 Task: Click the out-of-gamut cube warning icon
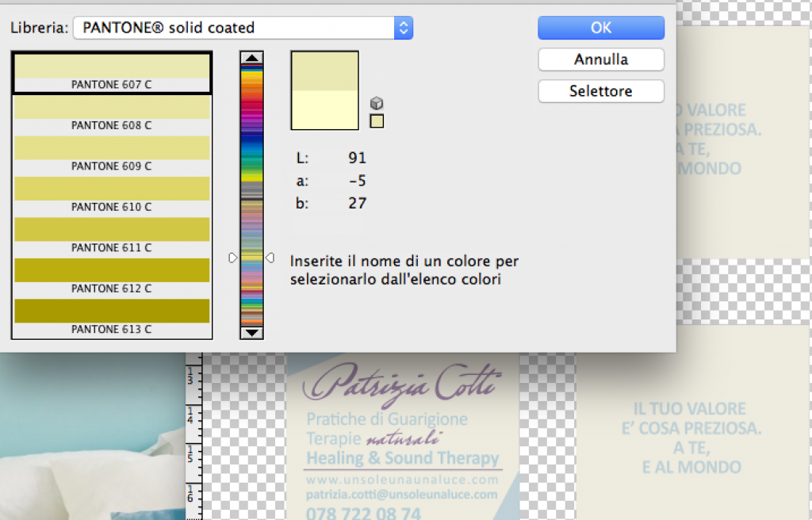(x=377, y=103)
